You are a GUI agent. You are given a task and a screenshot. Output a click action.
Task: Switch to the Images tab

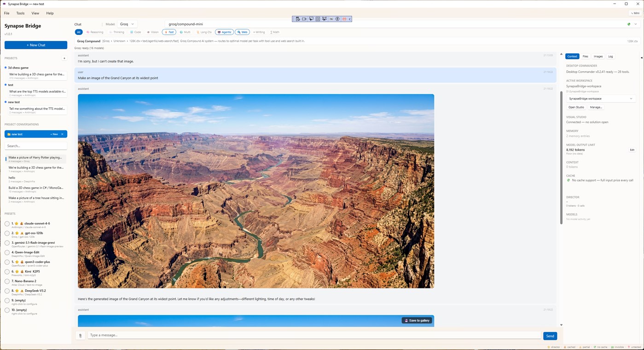pyautogui.click(x=598, y=57)
